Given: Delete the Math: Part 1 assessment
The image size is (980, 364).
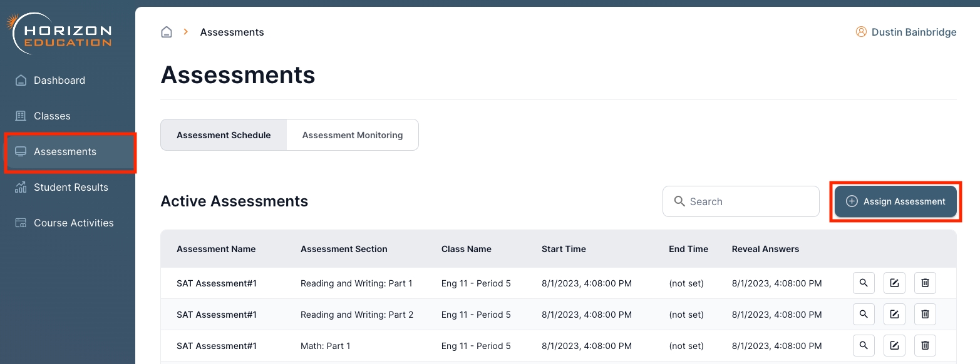Looking at the screenshot, I should [925, 345].
